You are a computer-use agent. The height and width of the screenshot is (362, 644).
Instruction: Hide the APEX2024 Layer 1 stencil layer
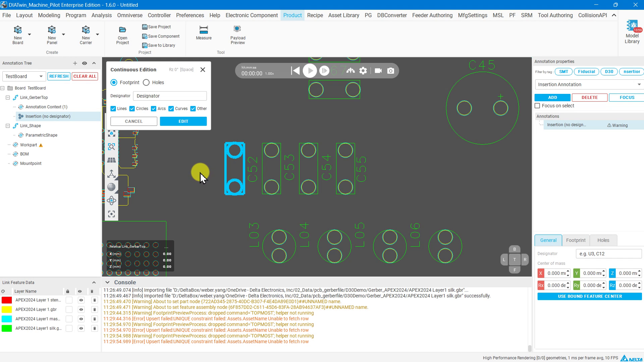tap(81, 300)
